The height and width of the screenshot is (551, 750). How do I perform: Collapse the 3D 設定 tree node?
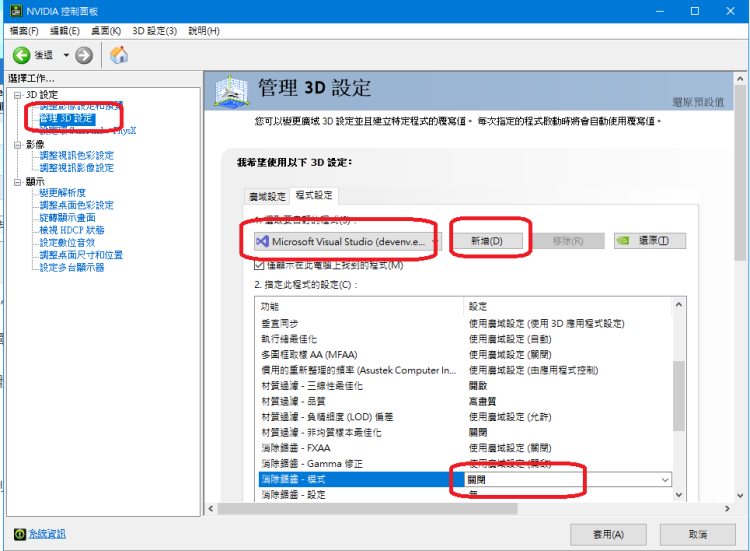point(18,95)
